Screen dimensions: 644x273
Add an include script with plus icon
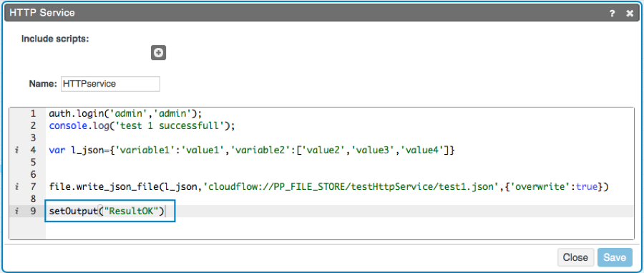coord(158,52)
